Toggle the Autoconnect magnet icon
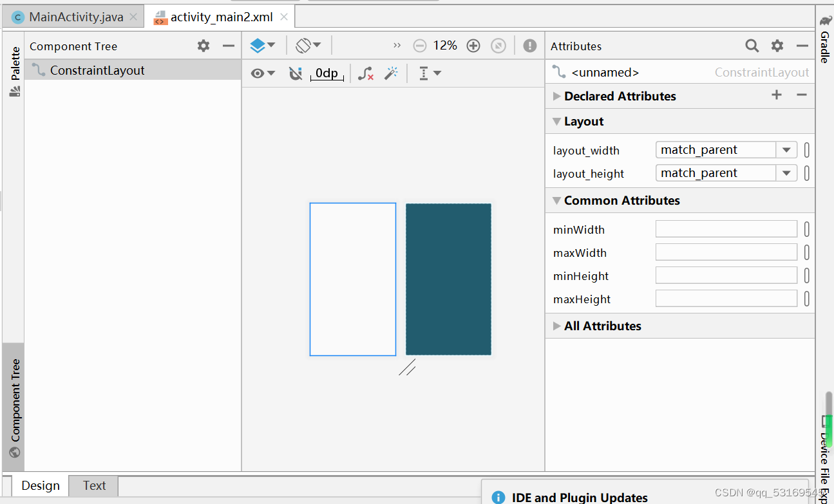834x504 pixels. [x=296, y=73]
